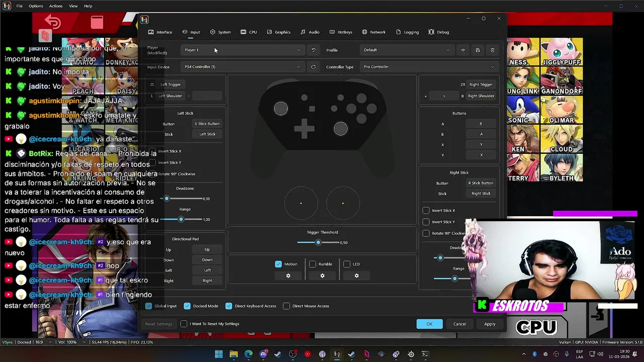This screenshot has width=644, height=362.
Task: Click the VSync status bar entry
Action: [x=8, y=342]
